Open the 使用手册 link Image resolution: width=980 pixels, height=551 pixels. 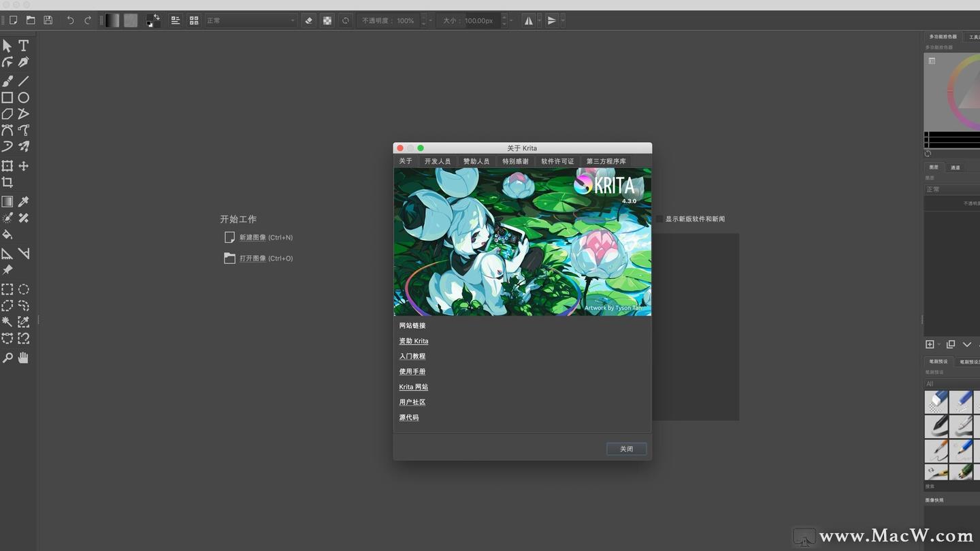pos(412,371)
